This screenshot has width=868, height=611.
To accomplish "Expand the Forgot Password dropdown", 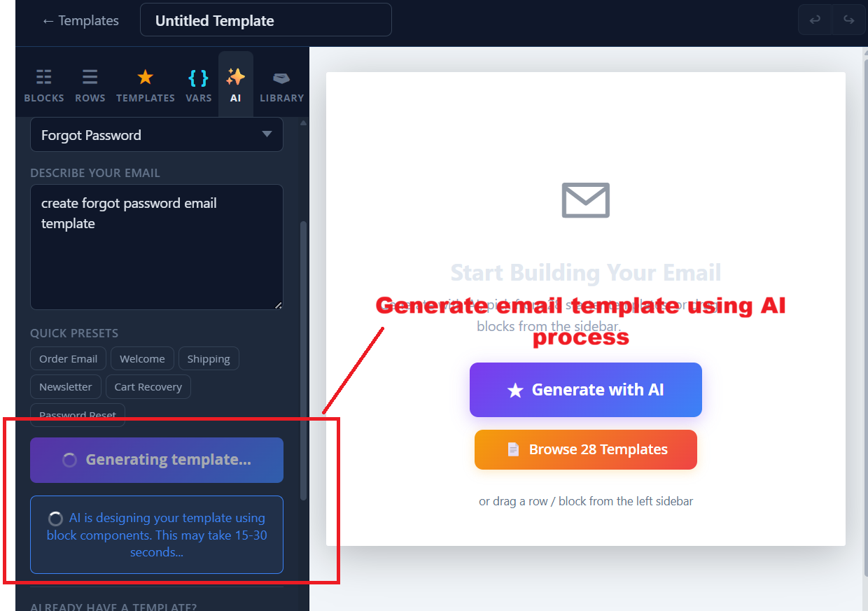I will click(157, 134).
